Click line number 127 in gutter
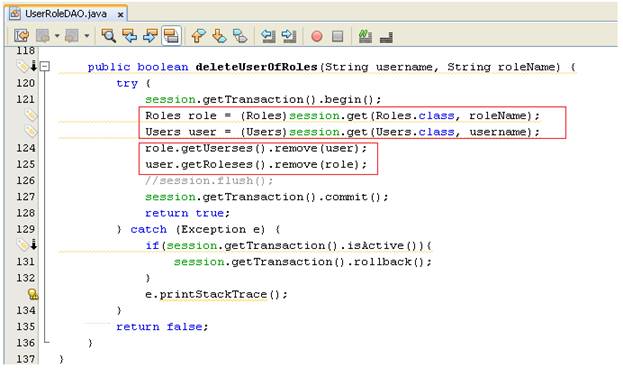This screenshot has width=623, height=368. click(x=26, y=197)
